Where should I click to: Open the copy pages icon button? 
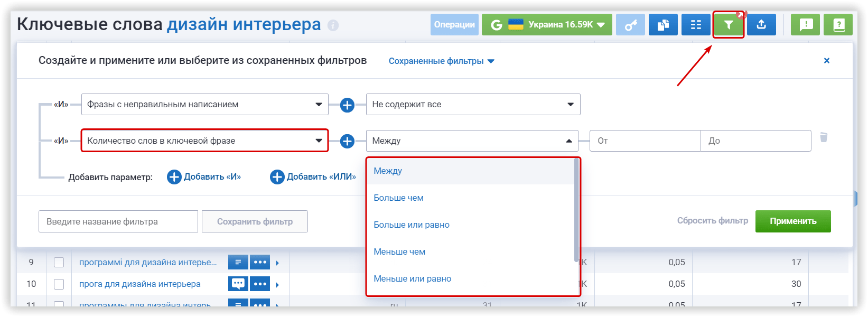(663, 25)
